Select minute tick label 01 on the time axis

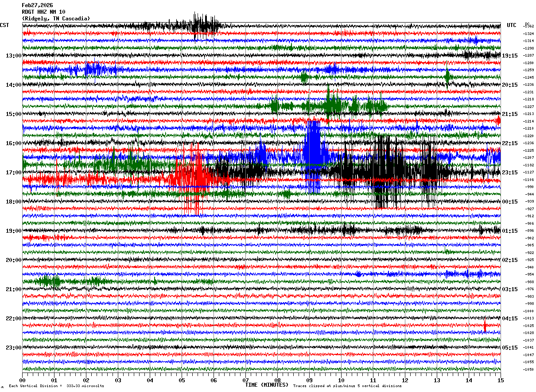[54, 380]
